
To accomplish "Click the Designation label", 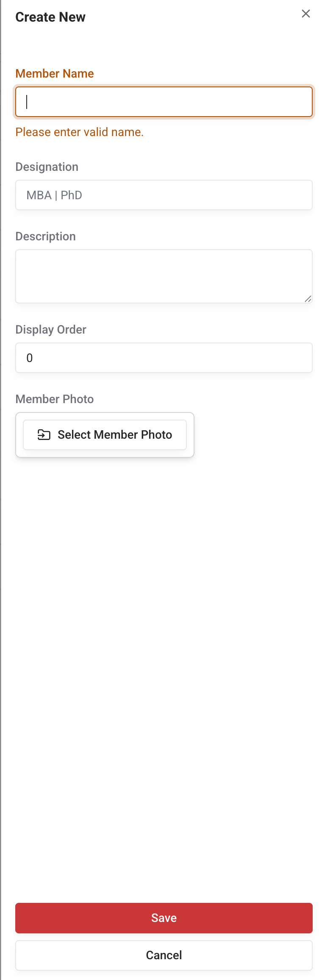I will point(47,167).
